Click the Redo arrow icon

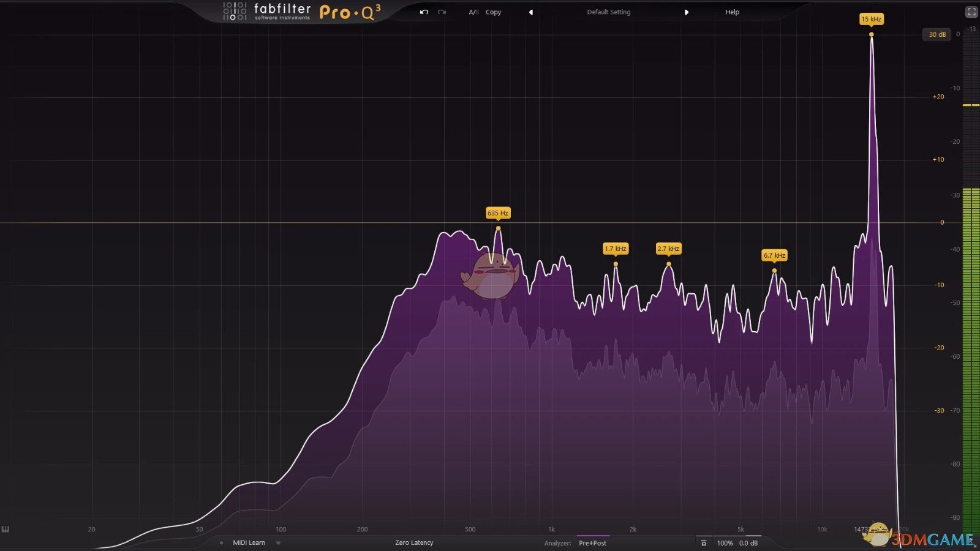pyautogui.click(x=442, y=12)
